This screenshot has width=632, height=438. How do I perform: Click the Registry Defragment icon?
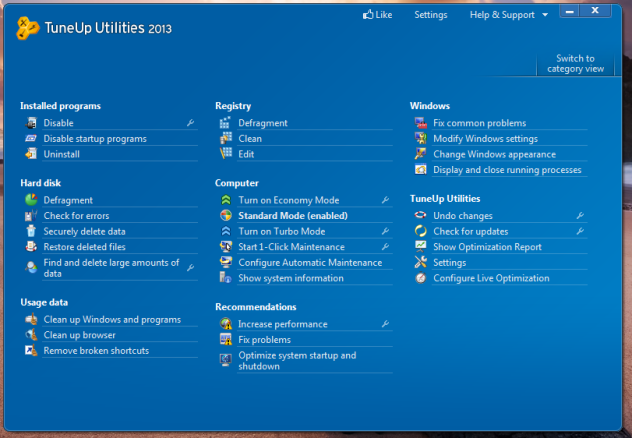225,122
